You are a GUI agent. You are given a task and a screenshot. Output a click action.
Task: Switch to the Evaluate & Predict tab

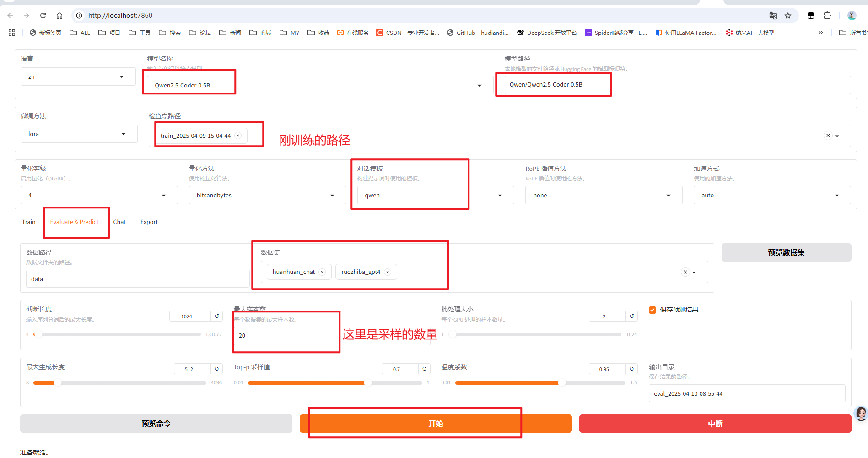click(x=74, y=222)
